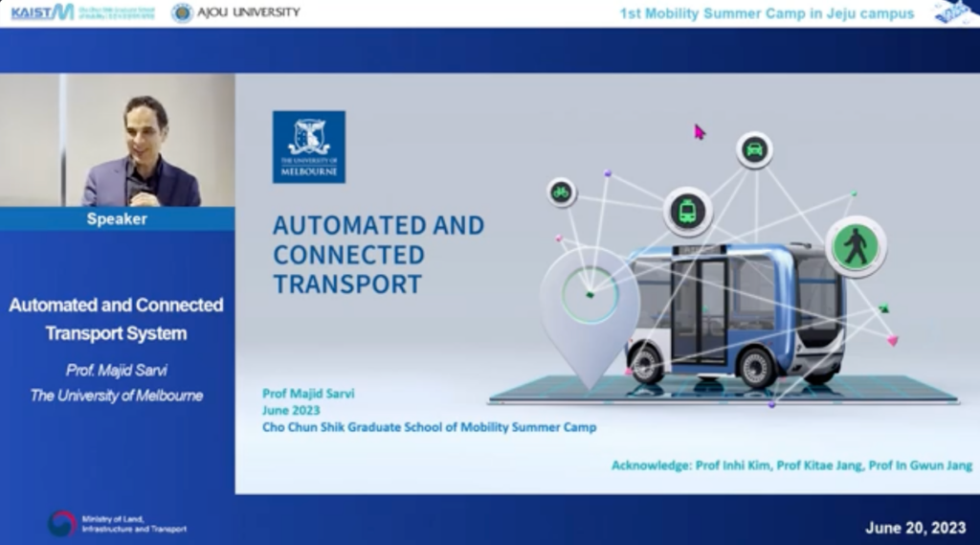Click the green car icon above the bus
The height and width of the screenshot is (545, 980).
(x=754, y=150)
